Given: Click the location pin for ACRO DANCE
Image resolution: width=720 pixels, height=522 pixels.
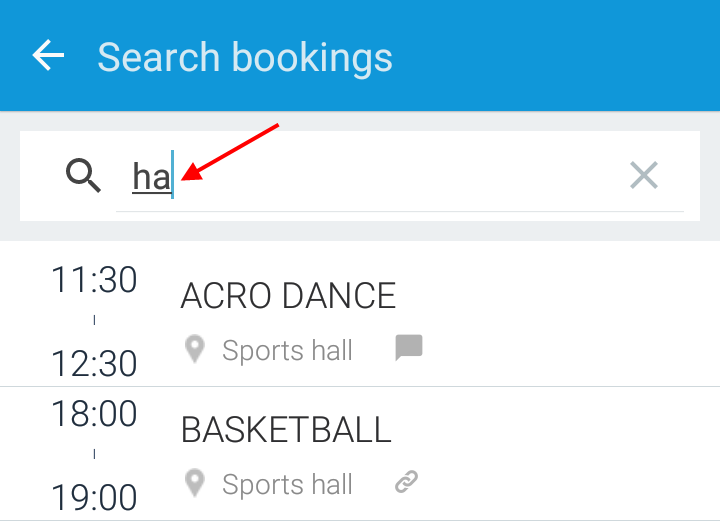Looking at the screenshot, I should [x=195, y=349].
